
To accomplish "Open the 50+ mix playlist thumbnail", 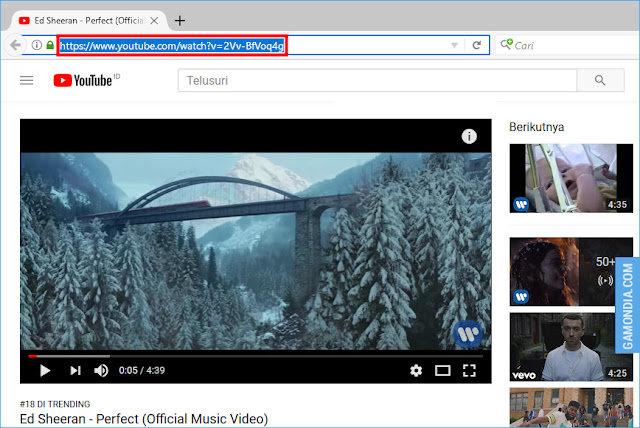I will pos(571,272).
